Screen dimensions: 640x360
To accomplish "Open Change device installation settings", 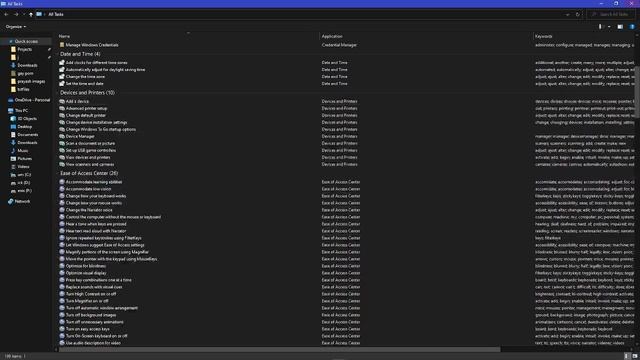I will [x=96, y=122].
